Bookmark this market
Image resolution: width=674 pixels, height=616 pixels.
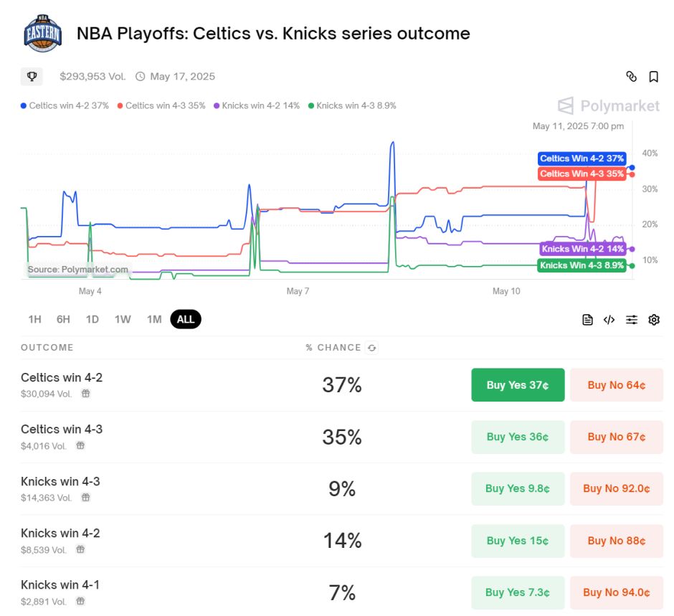tap(653, 77)
